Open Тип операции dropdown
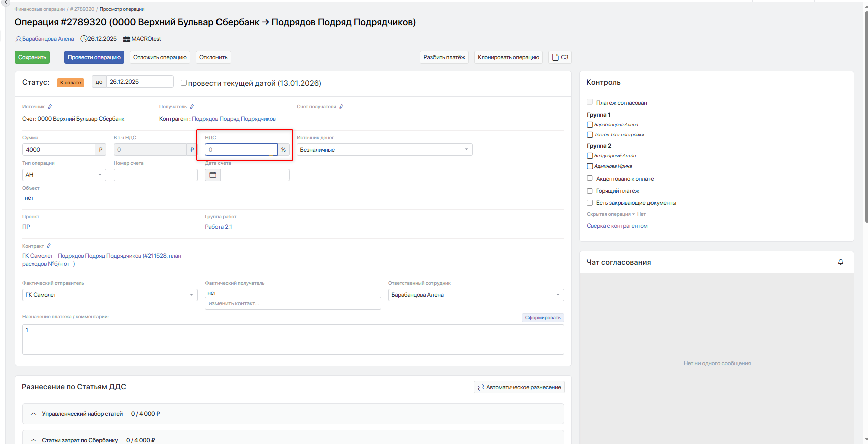Image resolution: width=868 pixels, height=444 pixels. (64, 175)
